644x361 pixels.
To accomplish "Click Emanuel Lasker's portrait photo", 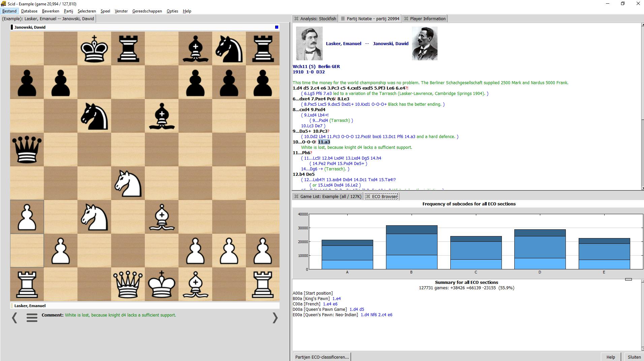I will point(309,43).
